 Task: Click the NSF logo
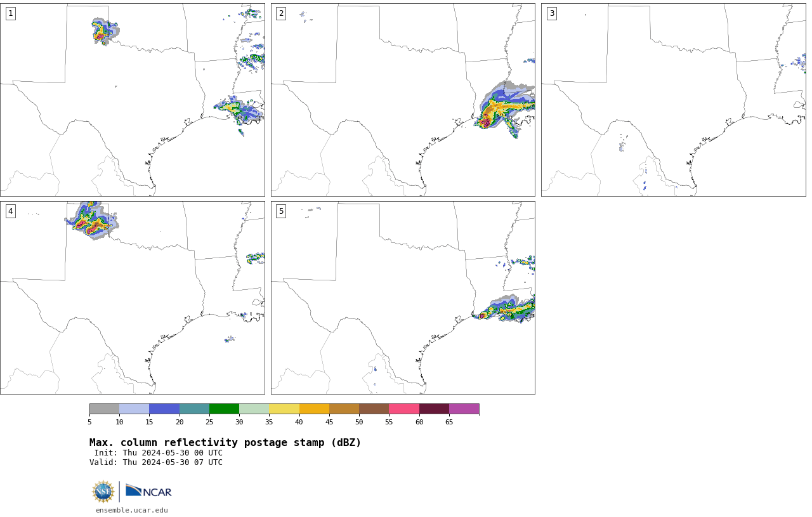tap(103, 492)
